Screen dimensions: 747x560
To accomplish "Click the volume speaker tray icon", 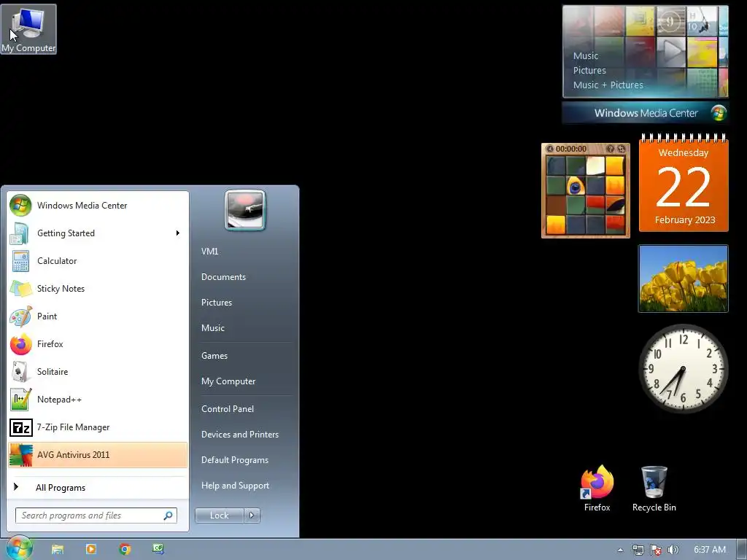I will (x=673, y=550).
